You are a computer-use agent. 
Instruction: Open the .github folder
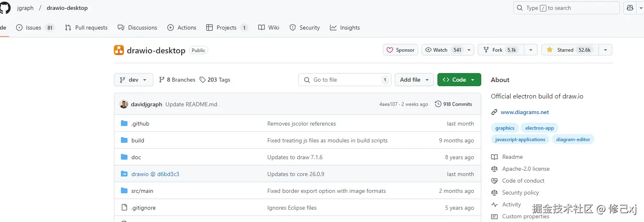pos(140,124)
